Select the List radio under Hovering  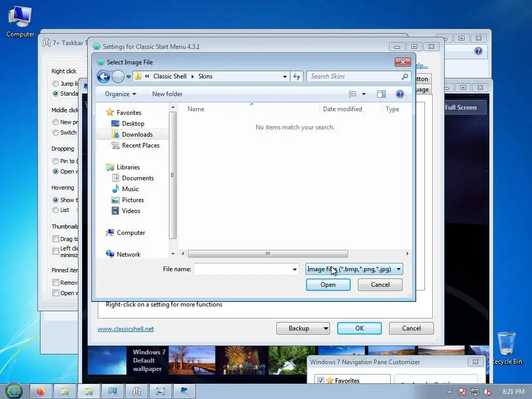(x=56, y=210)
